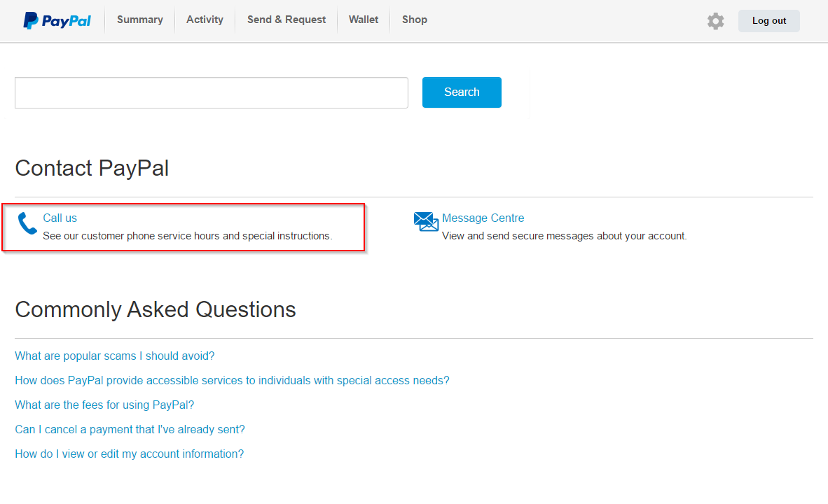Open the Call us link

point(60,218)
